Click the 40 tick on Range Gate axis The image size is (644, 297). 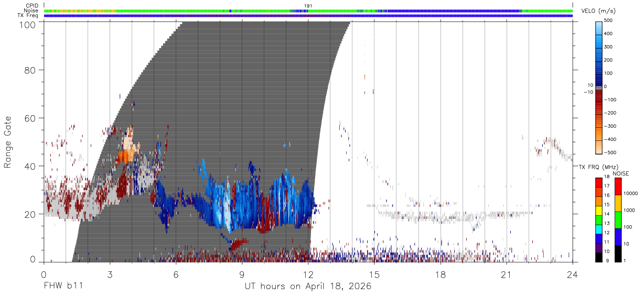coord(30,166)
